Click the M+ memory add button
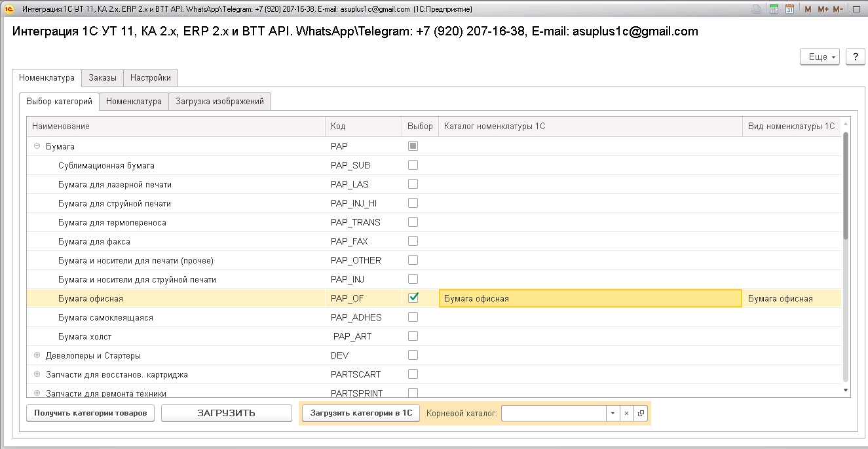 pos(823,9)
